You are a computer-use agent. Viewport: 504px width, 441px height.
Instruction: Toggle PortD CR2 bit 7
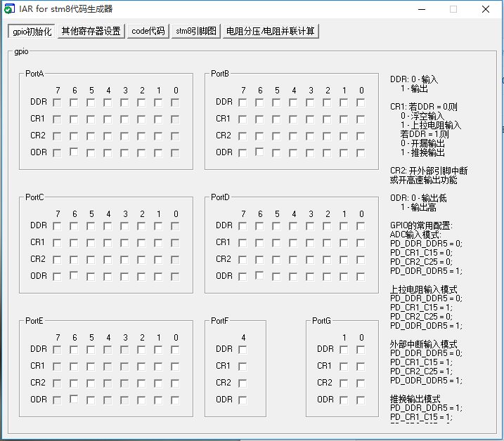pos(243,260)
